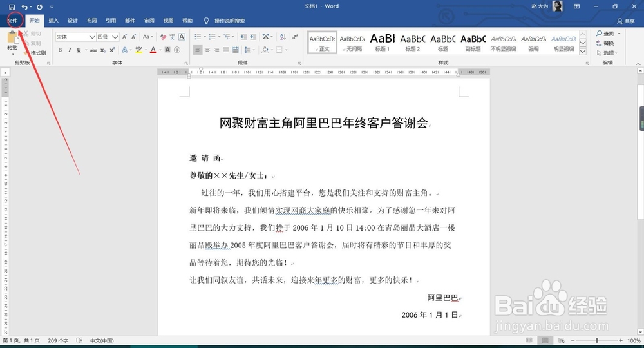Toggle Superscript x² formatting

point(111,50)
